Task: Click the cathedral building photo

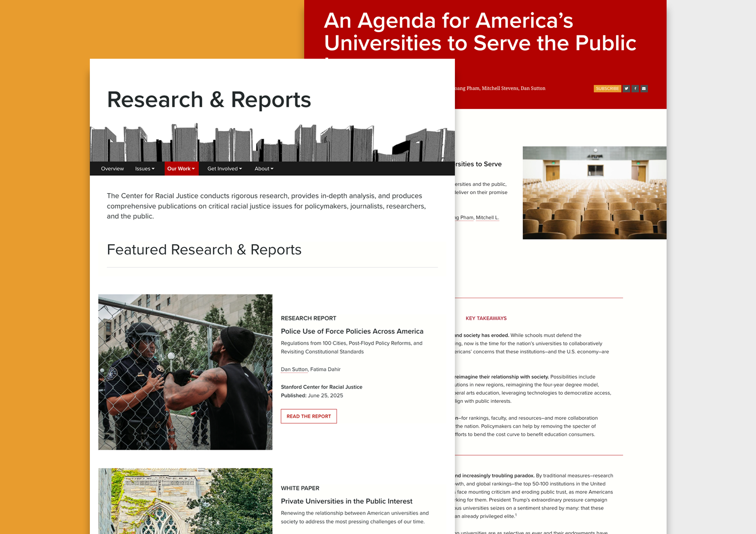Action: tap(185, 501)
